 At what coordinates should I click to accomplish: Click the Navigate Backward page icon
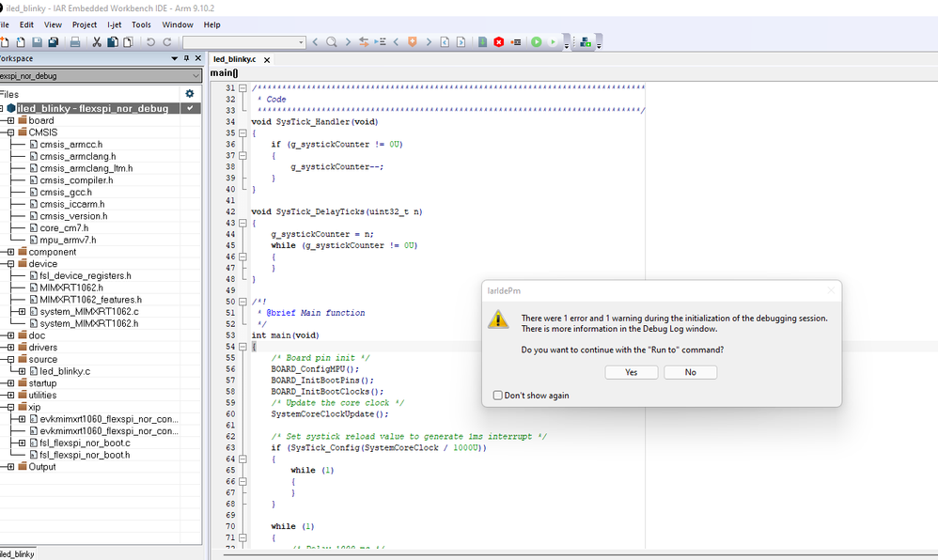(x=445, y=42)
